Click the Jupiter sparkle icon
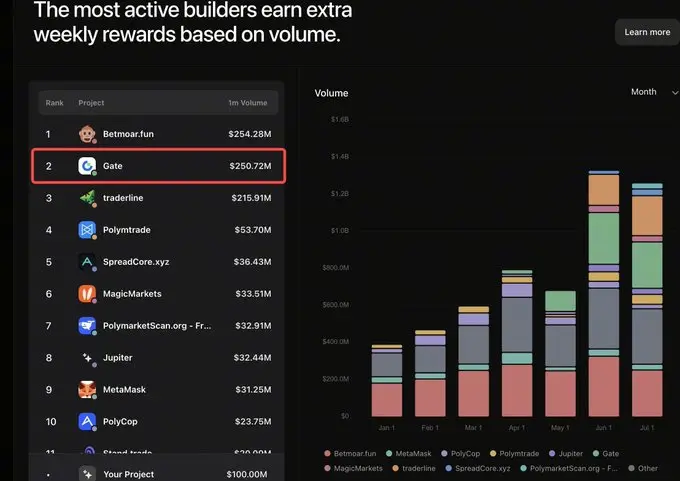 pyautogui.click(x=87, y=358)
